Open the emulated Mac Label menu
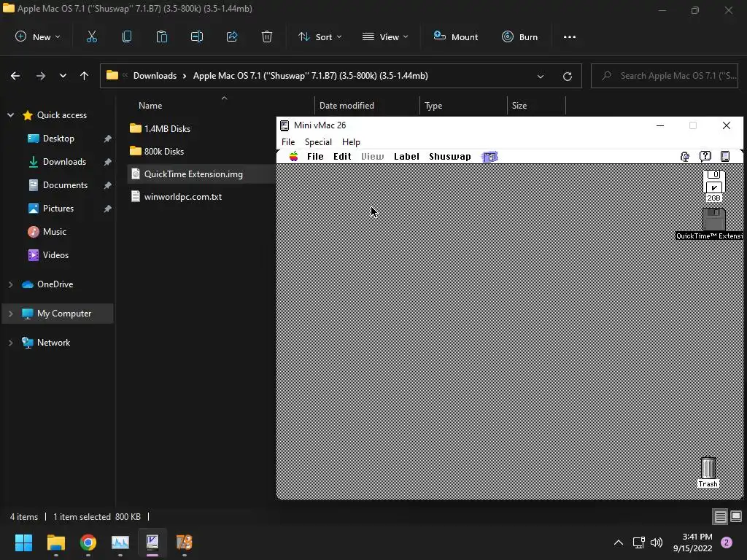Image resolution: width=747 pixels, height=560 pixels. point(406,157)
